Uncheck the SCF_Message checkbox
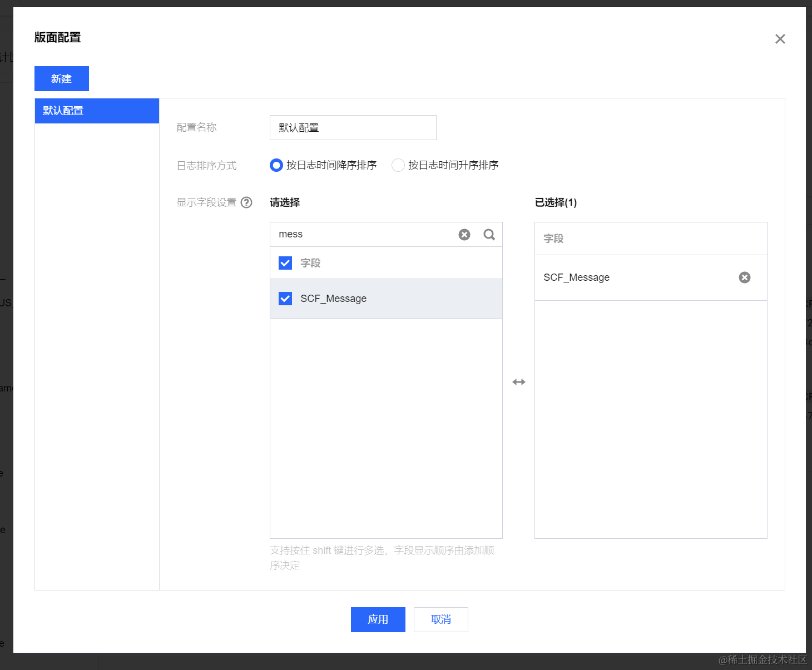This screenshot has height=670, width=812. (285, 299)
